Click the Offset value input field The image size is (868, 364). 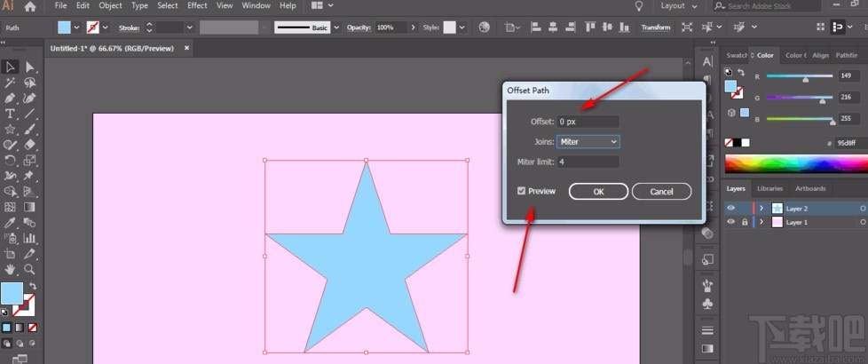click(588, 122)
